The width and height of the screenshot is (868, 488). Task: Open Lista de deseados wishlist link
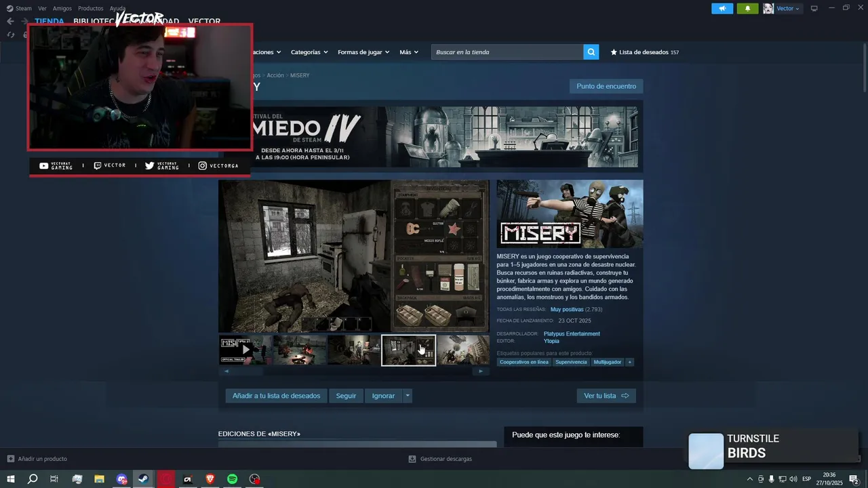coord(644,52)
